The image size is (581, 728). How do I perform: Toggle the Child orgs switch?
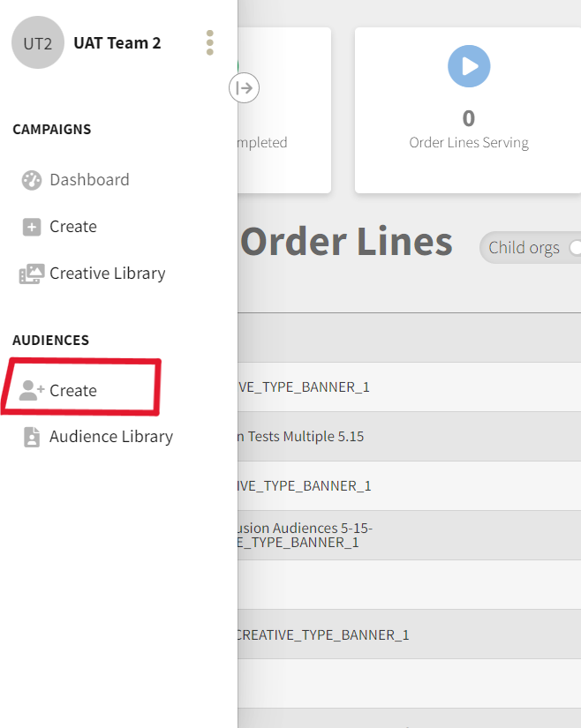574,247
